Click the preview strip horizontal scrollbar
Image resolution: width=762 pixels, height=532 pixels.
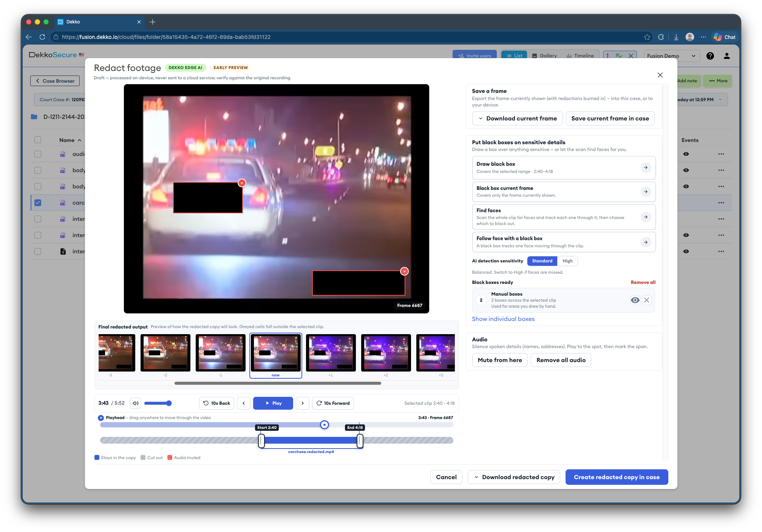(278, 383)
